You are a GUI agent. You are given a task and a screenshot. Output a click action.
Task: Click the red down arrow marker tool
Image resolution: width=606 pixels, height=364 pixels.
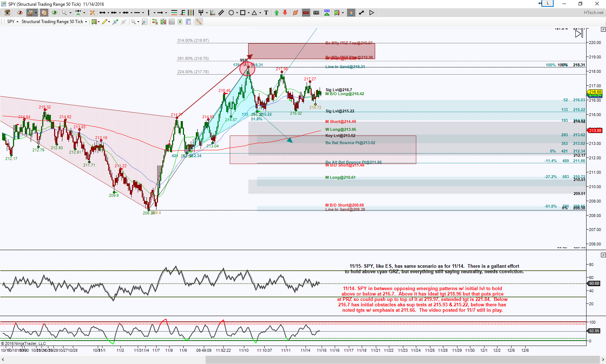point(285,13)
